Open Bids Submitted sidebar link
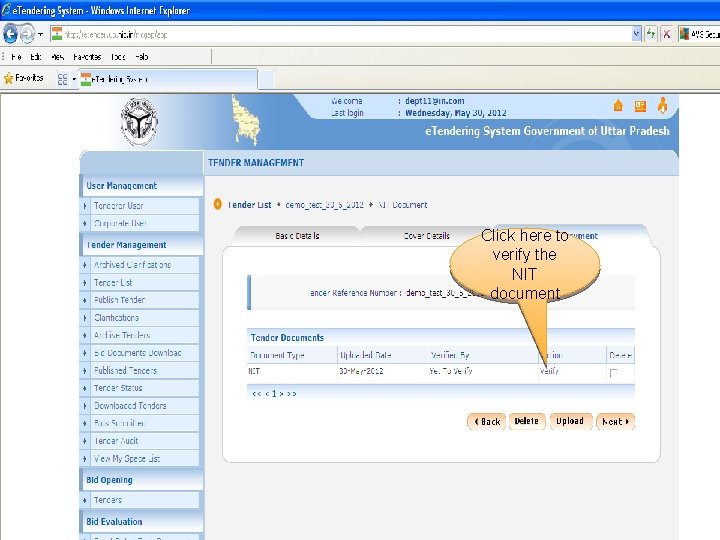Screen dimensions: 720x540 click(x=119, y=423)
